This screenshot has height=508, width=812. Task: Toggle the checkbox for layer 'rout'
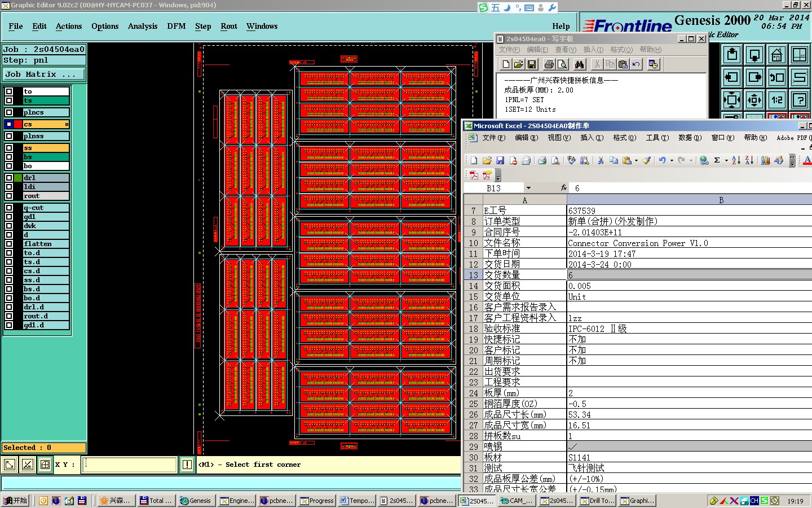(9, 196)
